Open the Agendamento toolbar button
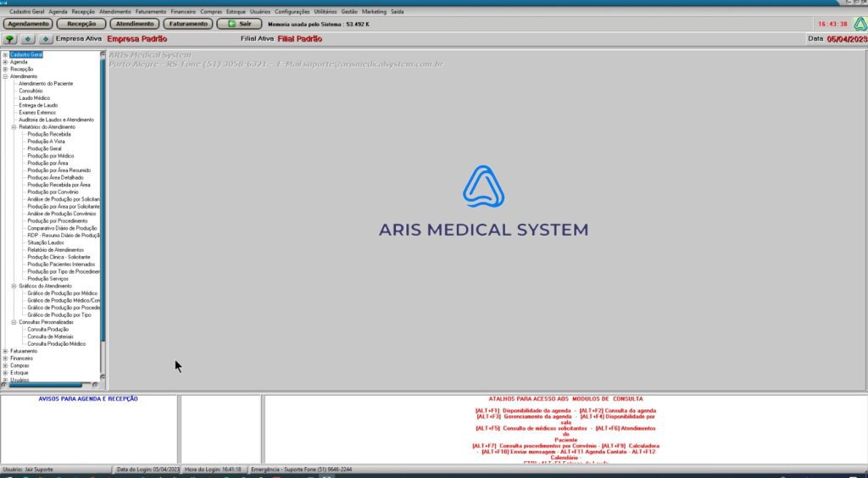Image resolution: width=868 pixels, height=478 pixels. point(28,24)
